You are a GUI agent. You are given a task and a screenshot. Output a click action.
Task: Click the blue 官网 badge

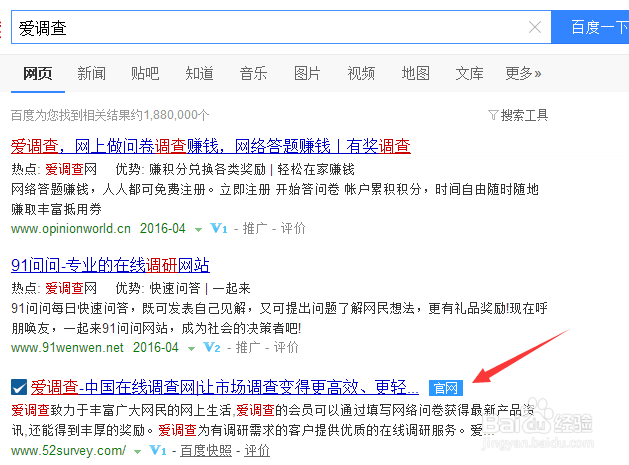(x=446, y=388)
